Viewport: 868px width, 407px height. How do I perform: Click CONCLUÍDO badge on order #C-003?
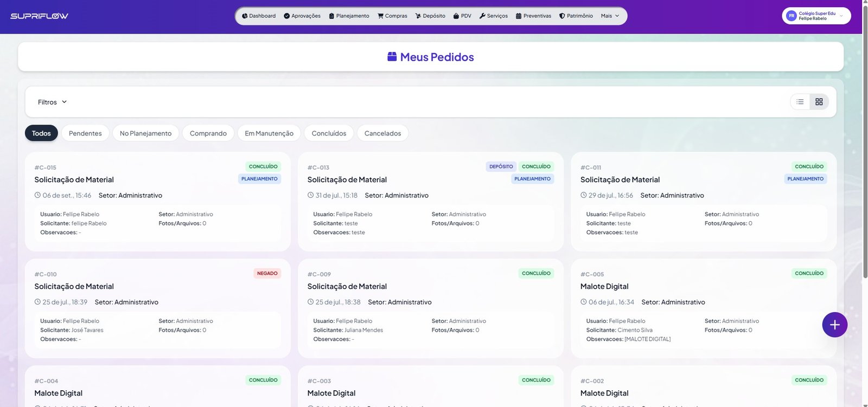(536, 380)
